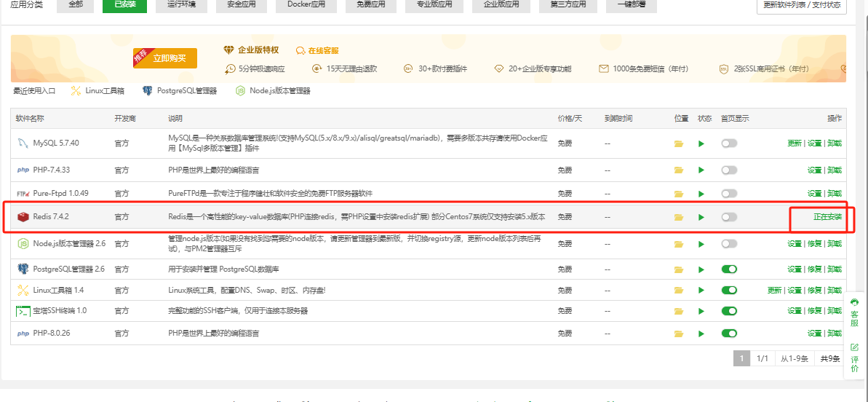The width and height of the screenshot is (868, 402).
Task: Click 更新 link for MySQL 5.7.40
Action: [794, 144]
